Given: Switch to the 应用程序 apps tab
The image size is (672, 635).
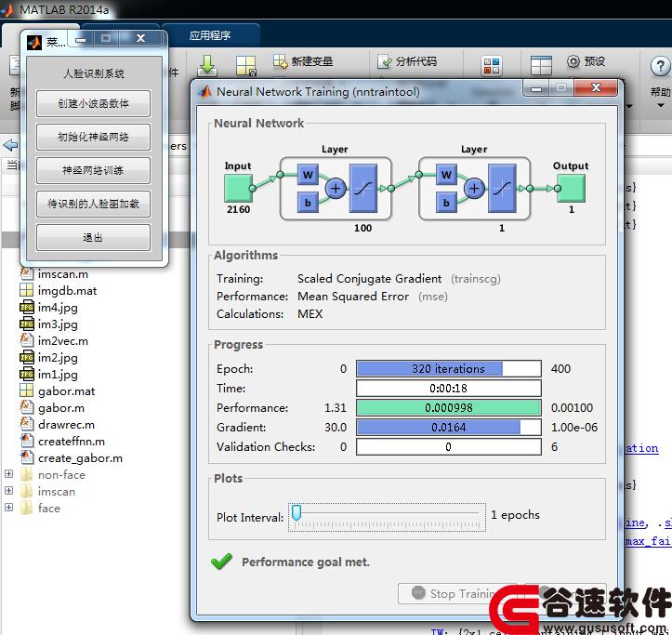Looking at the screenshot, I should coord(210,35).
